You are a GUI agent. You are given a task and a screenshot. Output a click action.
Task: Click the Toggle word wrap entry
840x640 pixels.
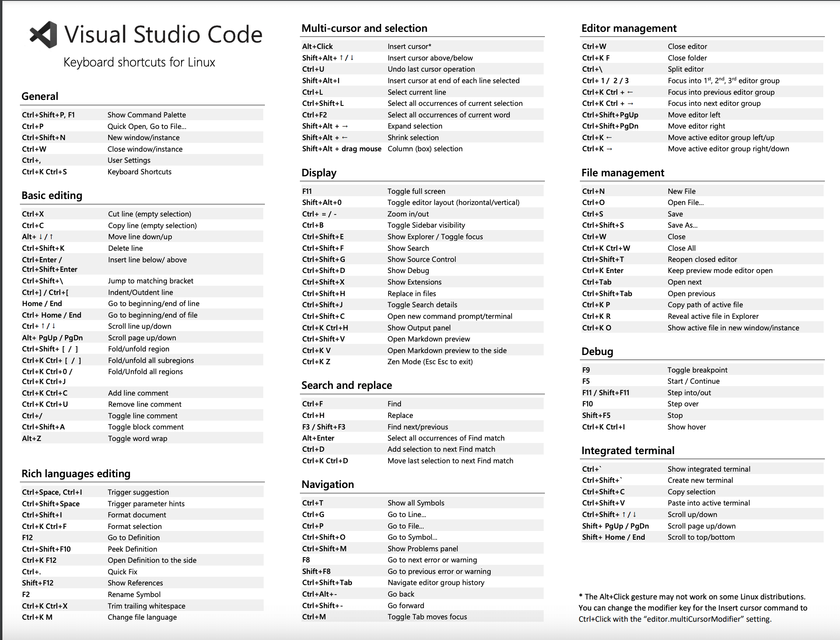click(137, 438)
